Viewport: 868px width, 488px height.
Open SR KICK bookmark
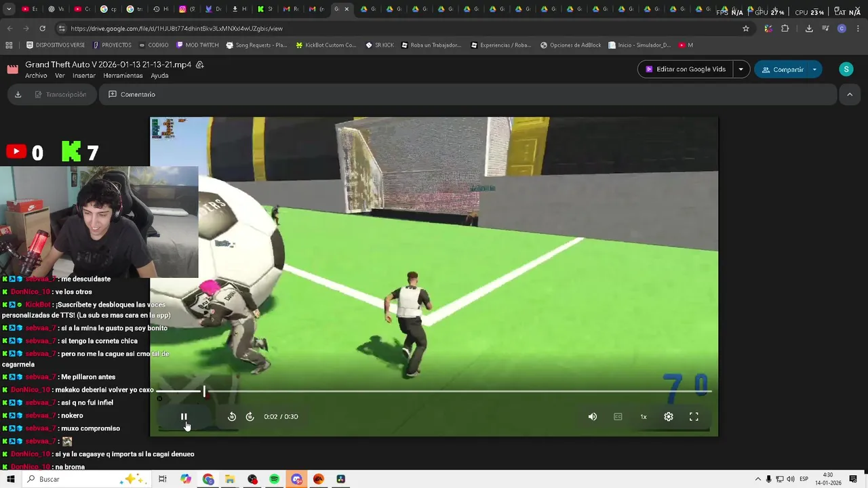click(379, 45)
